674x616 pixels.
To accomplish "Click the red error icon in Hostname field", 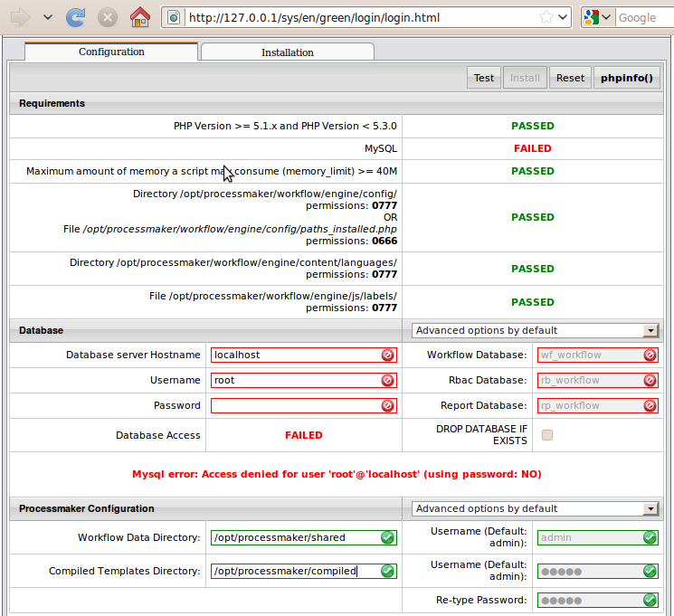I will [387, 355].
